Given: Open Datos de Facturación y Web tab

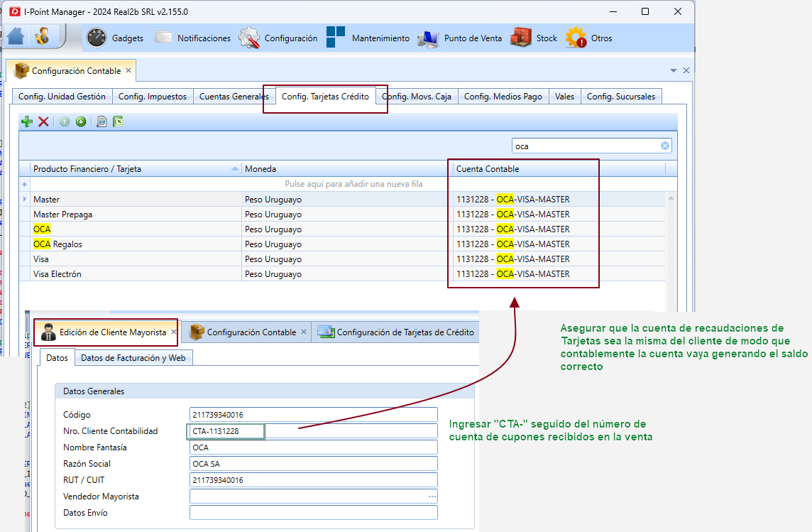Looking at the screenshot, I should pos(133,357).
